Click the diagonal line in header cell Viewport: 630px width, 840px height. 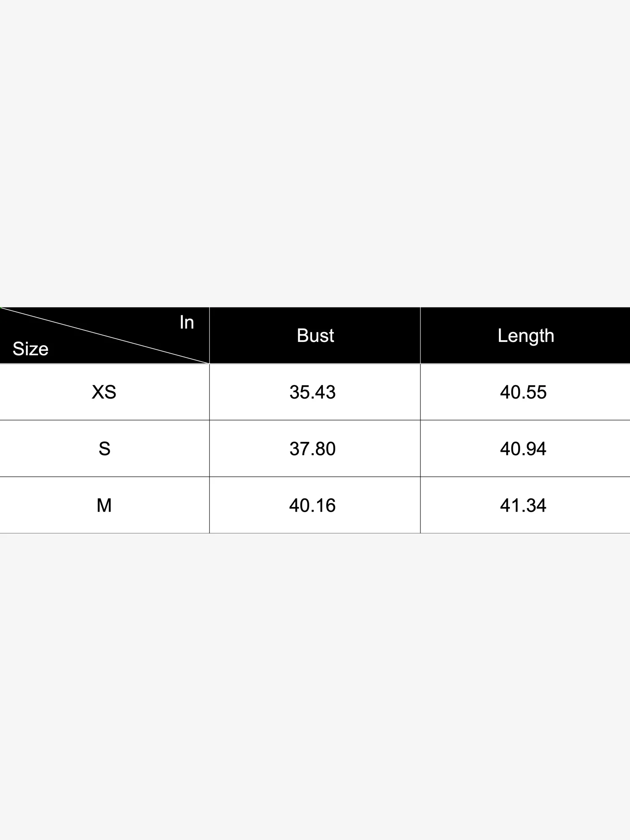(105, 335)
